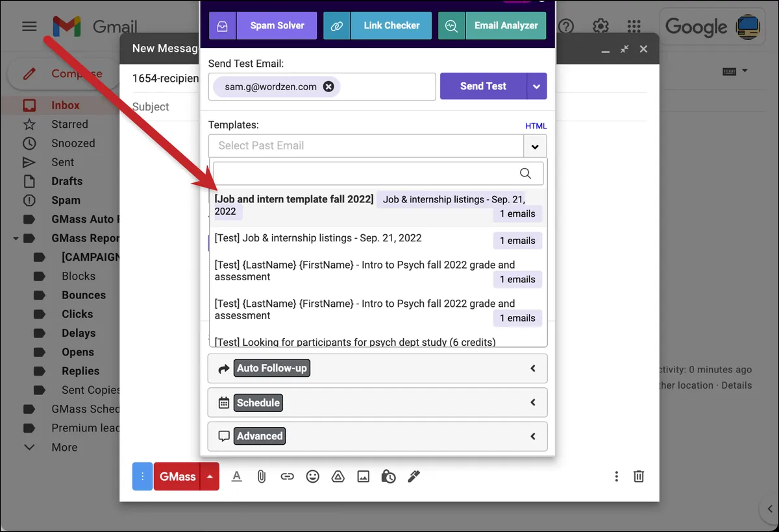Open HTML link above templates
Screen dimensions: 779x532
pyautogui.click(x=536, y=126)
